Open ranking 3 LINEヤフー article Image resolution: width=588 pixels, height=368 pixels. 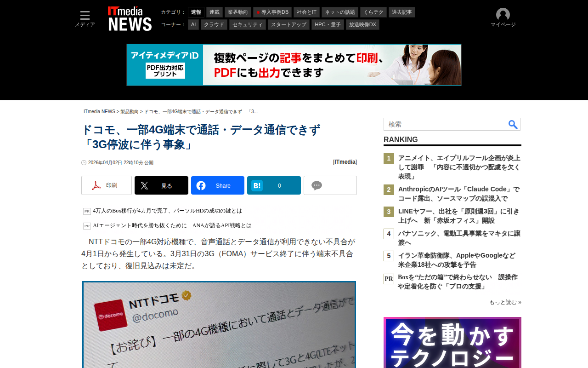click(x=459, y=216)
